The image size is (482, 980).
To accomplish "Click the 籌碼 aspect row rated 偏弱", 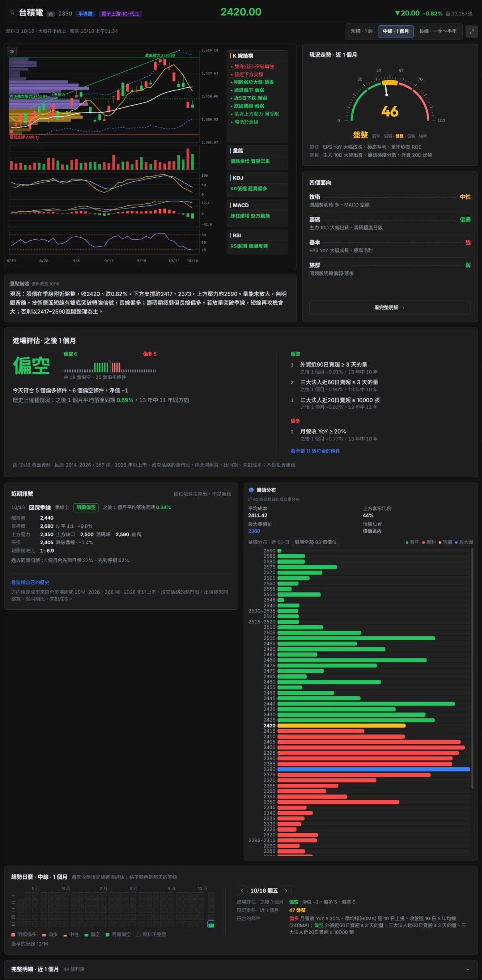I will pyautogui.click(x=390, y=223).
